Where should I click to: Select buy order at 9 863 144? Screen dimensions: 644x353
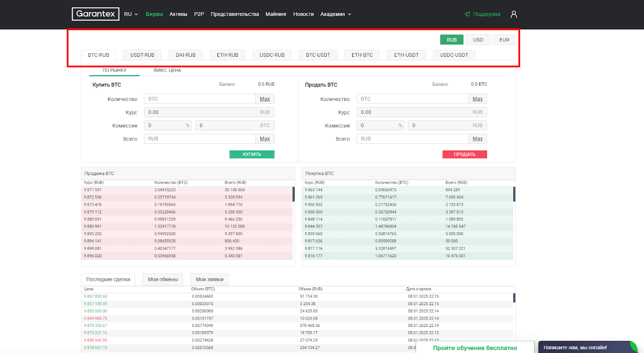click(x=408, y=190)
